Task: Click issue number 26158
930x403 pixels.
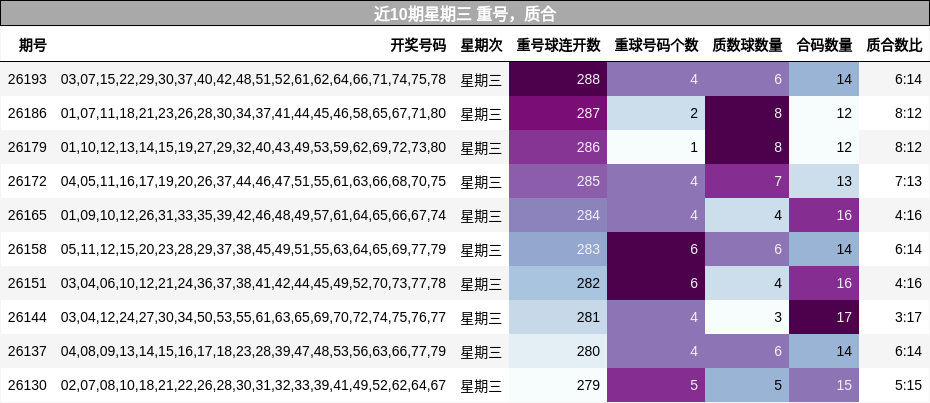Action: (x=27, y=249)
